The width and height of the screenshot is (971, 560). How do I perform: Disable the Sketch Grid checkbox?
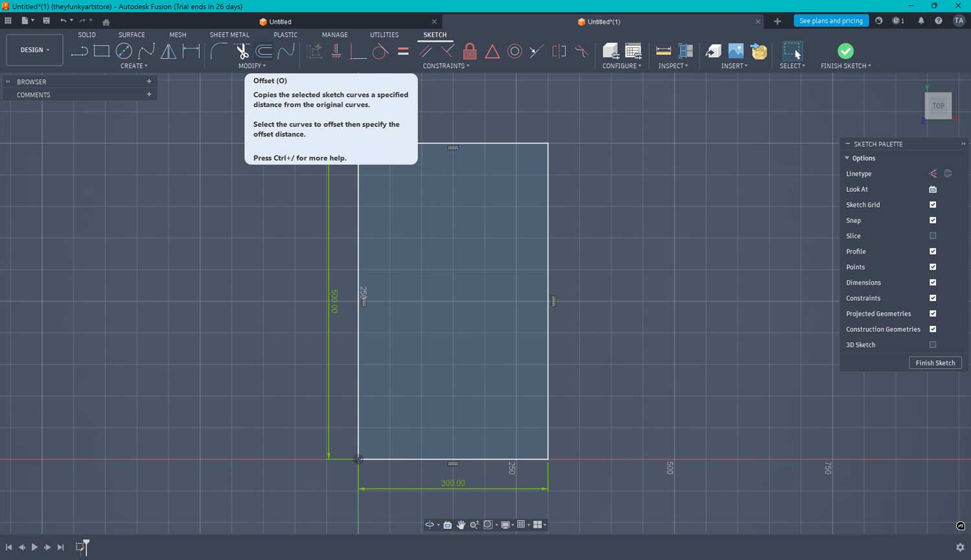(x=933, y=205)
